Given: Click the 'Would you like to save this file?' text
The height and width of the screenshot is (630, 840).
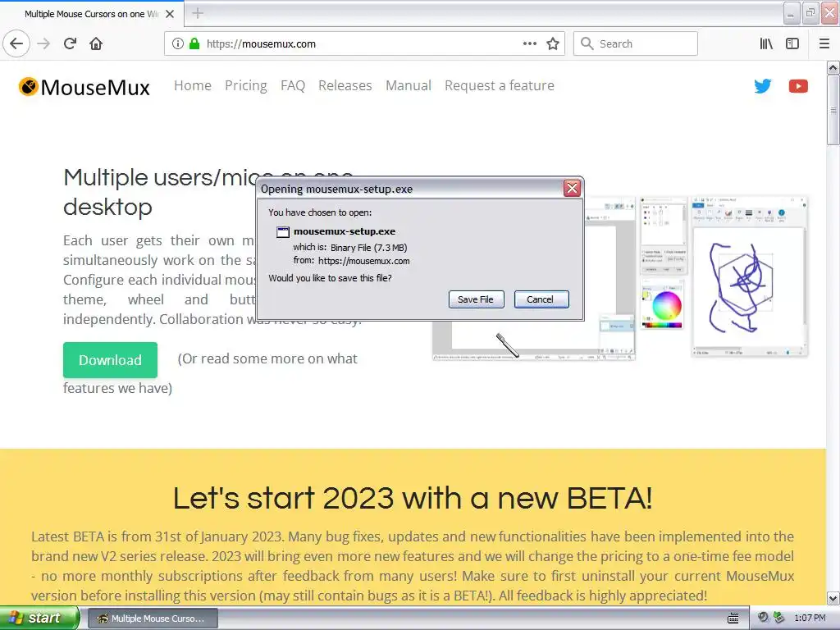Looking at the screenshot, I should (330, 278).
